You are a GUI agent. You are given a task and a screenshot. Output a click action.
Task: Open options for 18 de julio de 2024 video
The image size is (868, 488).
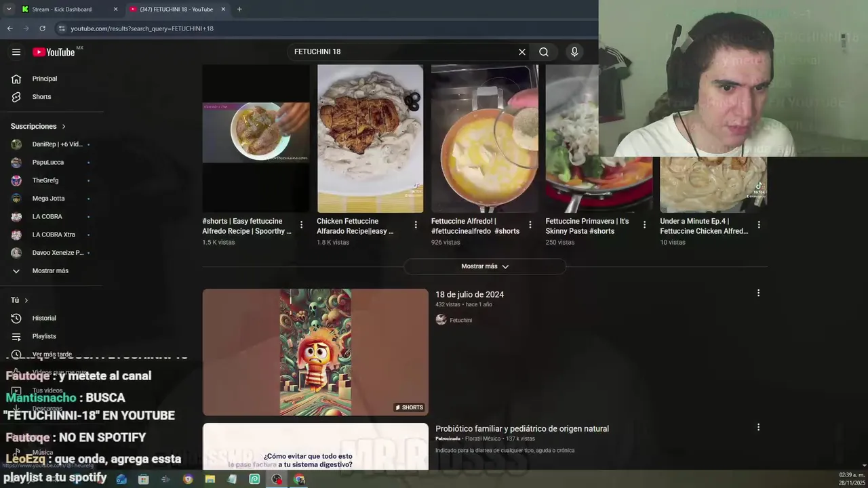tap(758, 293)
